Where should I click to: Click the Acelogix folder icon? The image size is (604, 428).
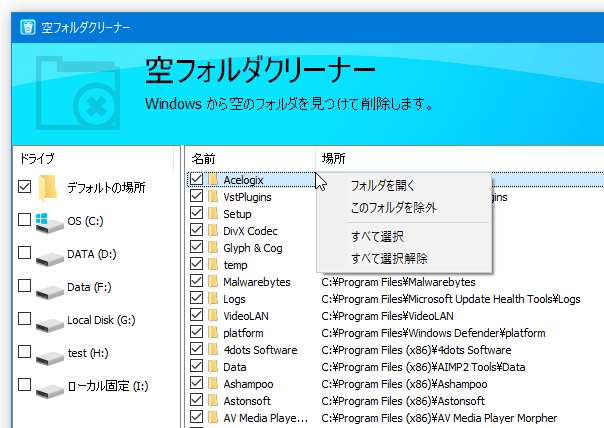213,180
